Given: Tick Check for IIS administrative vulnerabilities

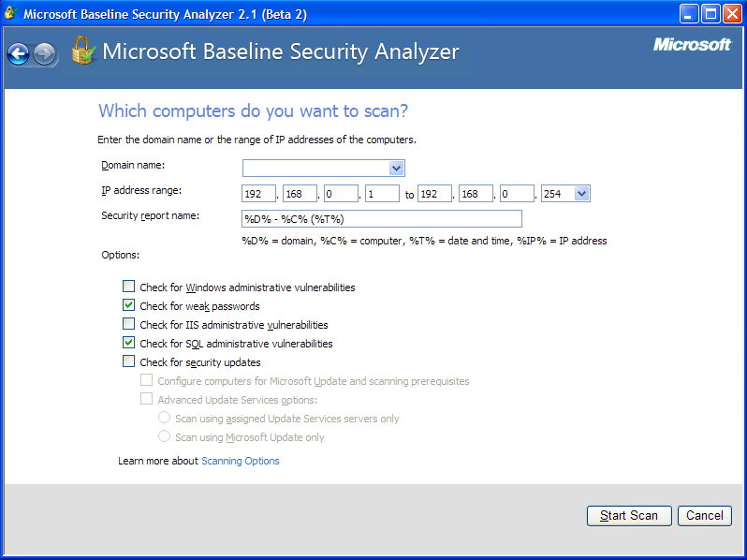Looking at the screenshot, I should [128, 324].
